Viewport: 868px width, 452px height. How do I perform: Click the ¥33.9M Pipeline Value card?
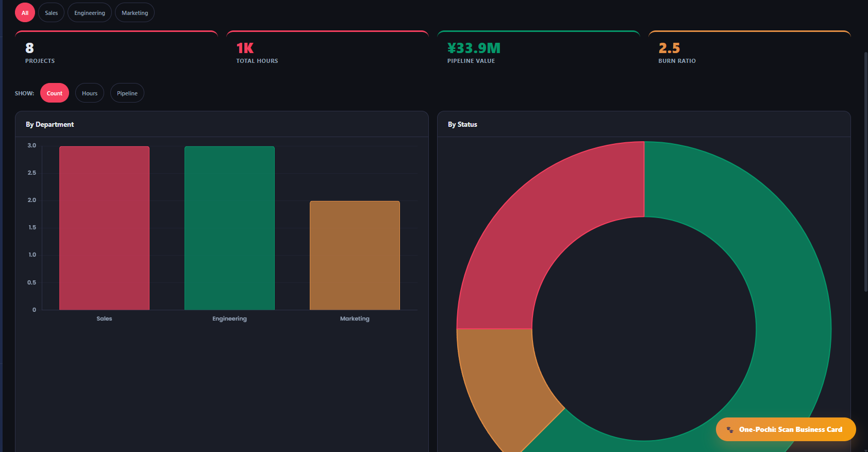pyautogui.click(x=539, y=51)
